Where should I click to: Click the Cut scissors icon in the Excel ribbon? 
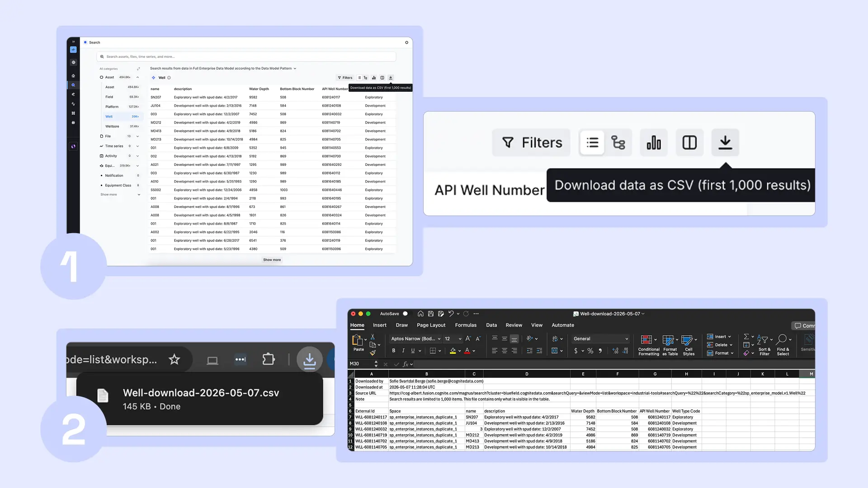click(x=373, y=337)
